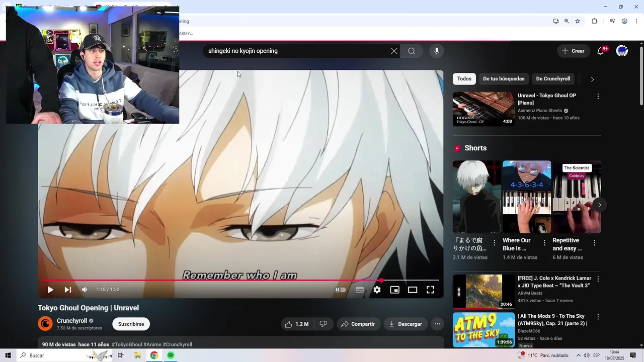Screen dimensions: 644x362
Task: Enable miniplayer mode
Action: tap(394, 290)
